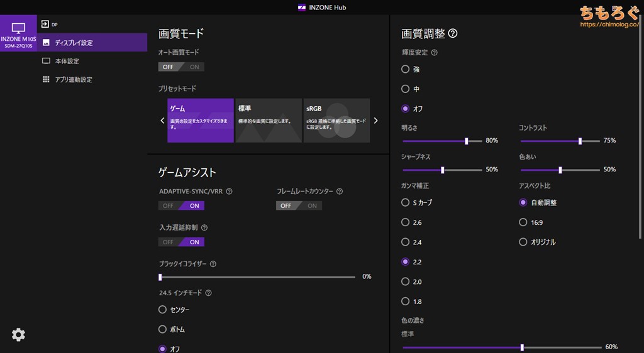644x353 pixels.
Task: Click the 明るさ brightness slider
Action: click(x=442, y=141)
